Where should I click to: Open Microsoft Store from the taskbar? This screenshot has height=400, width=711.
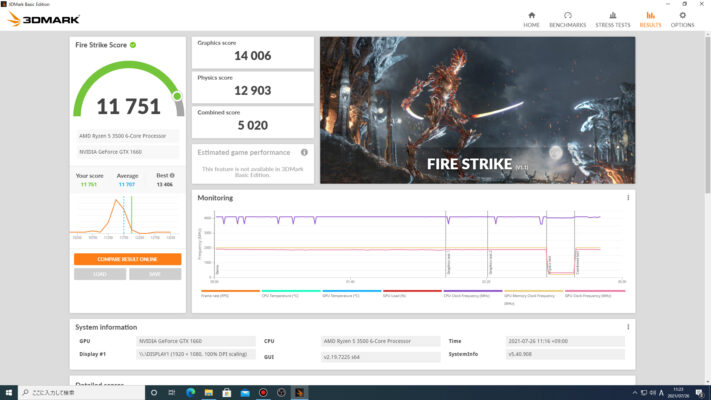tap(227, 392)
